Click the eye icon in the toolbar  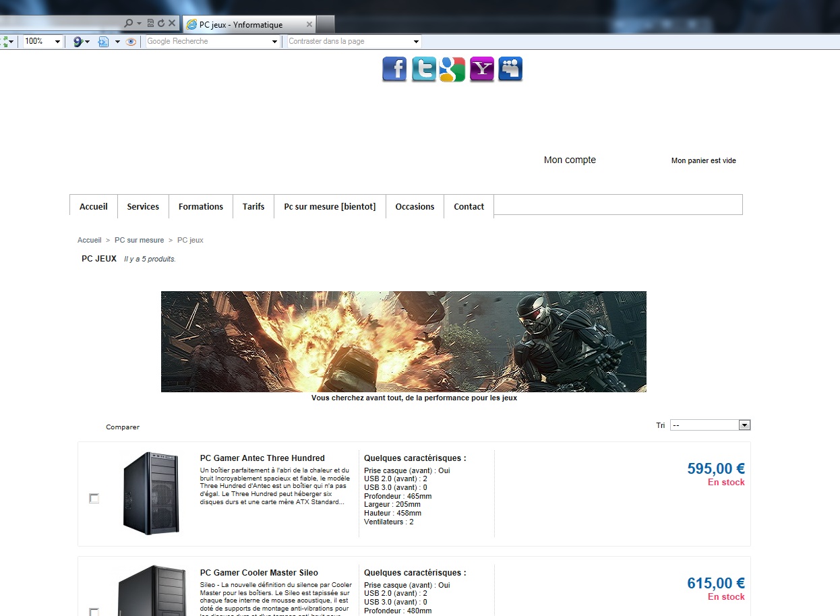[131, 42]
